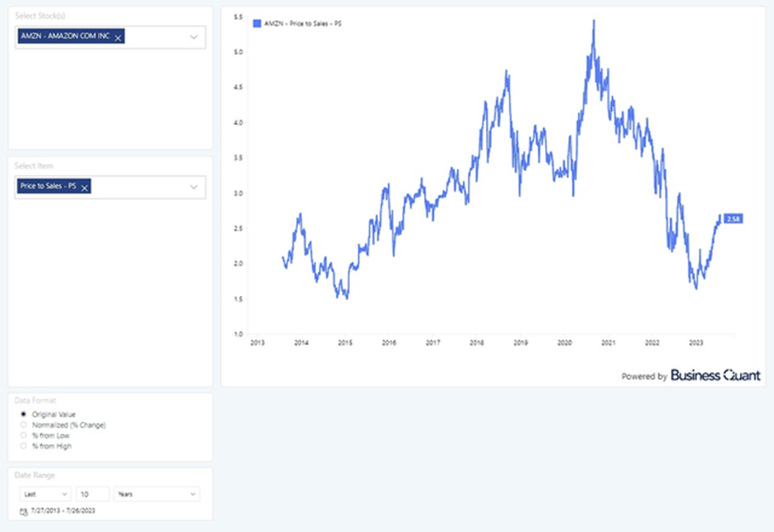
Task: Select the Original Value radio button
Action: pos(23,415)
